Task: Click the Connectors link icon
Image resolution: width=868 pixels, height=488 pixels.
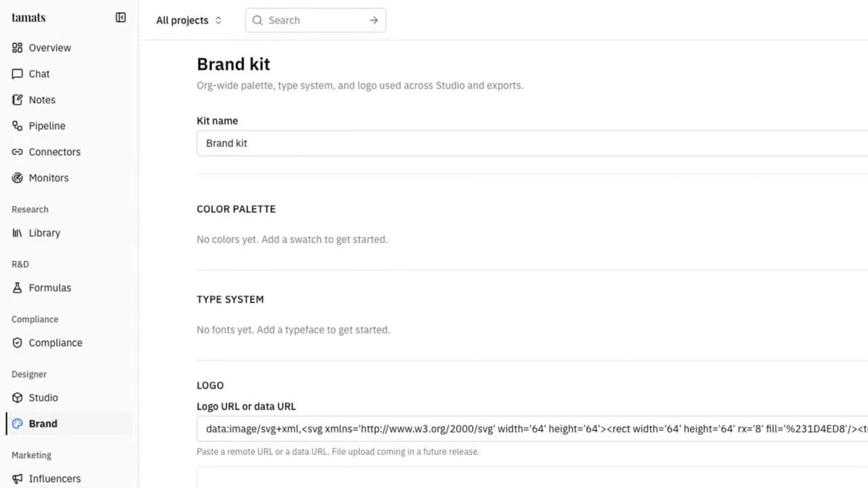Action: pos(18,152)
